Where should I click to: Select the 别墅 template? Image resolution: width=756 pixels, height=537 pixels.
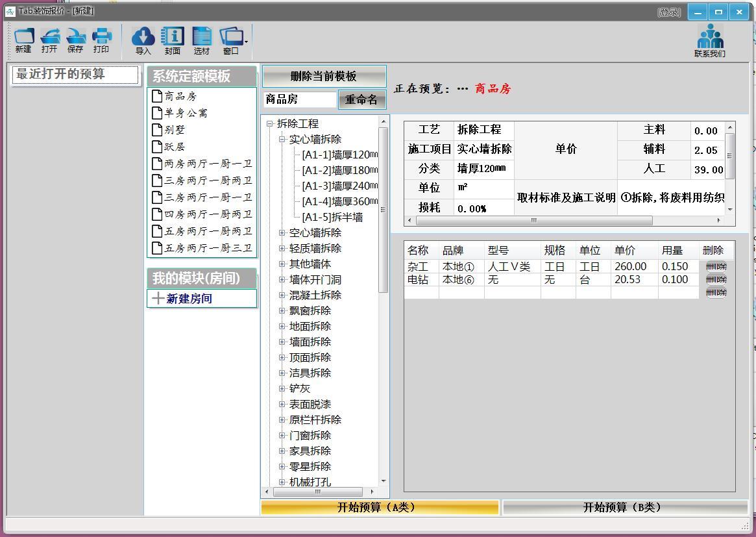coord(175,130)
